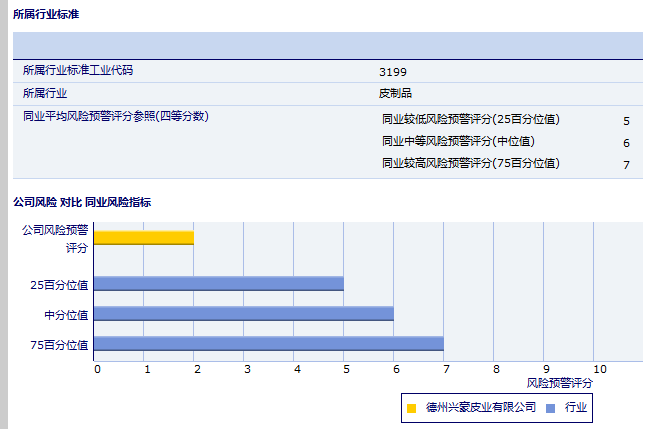Click the industry code value 3199
This screenshot has height=429, width=662.
pos(393,72)
